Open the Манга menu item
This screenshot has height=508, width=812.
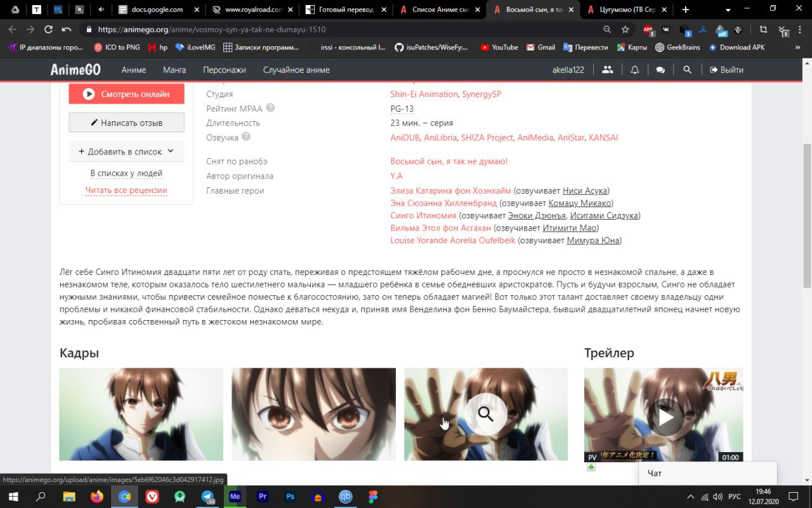174,70
